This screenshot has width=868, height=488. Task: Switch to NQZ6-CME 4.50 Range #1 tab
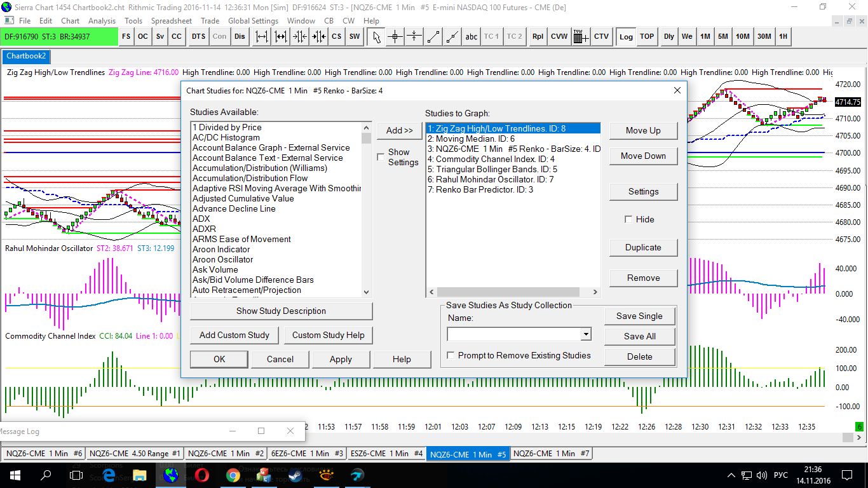coord(135,454)
